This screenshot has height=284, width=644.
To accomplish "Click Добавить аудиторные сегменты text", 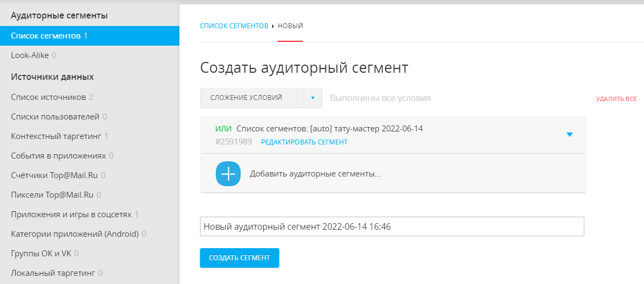I will coord(315,174).
